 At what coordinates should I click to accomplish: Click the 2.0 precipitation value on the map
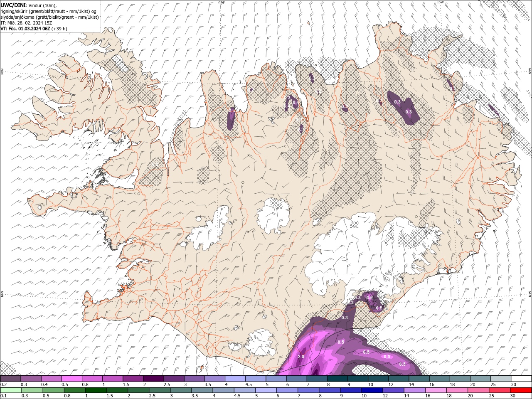[301, 357]
